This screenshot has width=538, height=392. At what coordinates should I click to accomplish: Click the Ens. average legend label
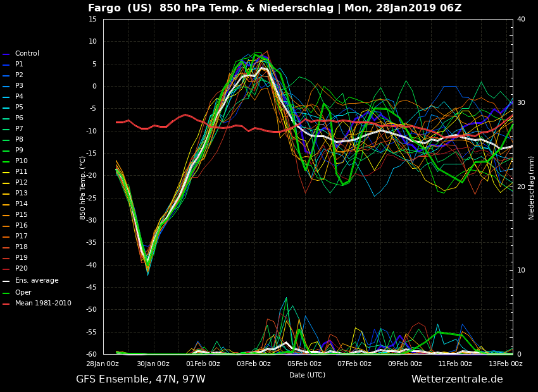pos(37,280)
